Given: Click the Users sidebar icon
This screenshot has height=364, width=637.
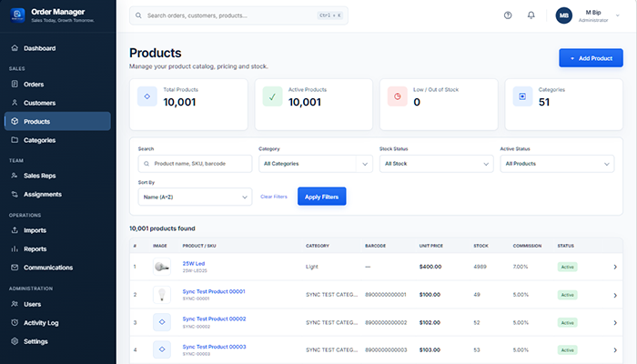Looking at the screenshot, I should tap(15, 304).
